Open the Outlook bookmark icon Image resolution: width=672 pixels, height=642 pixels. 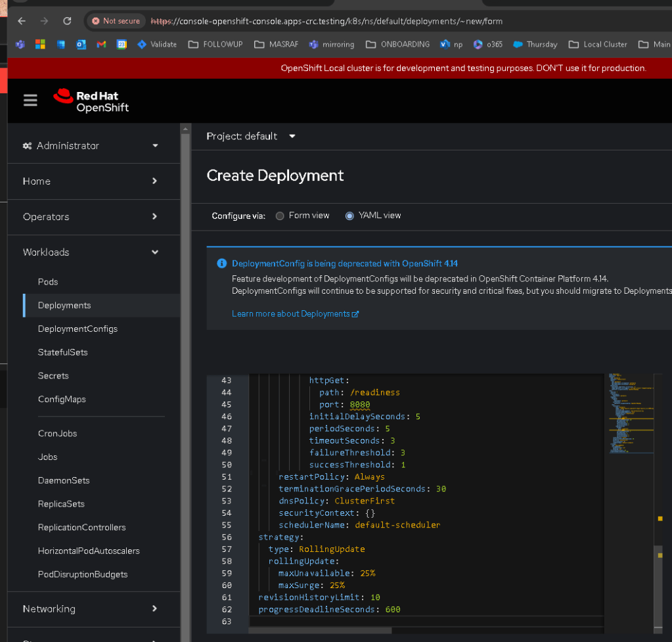(81, 44)
